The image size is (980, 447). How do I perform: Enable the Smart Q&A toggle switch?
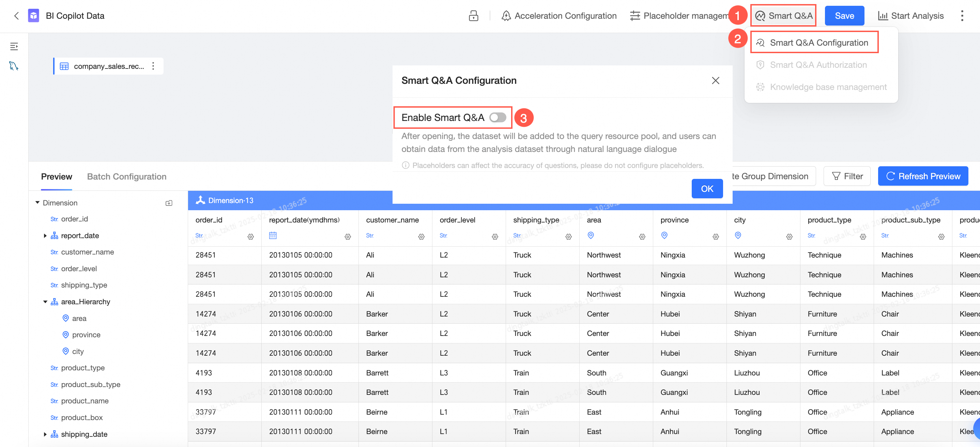pos(497,118)
